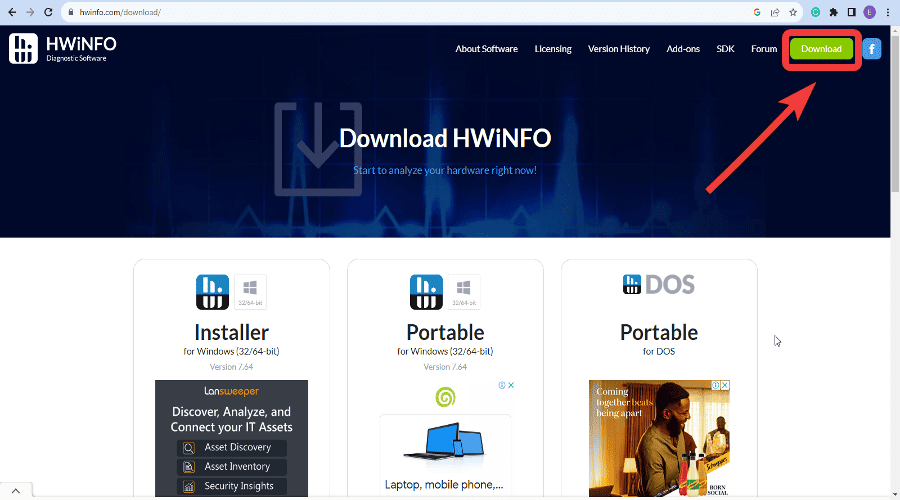The image size is (900, 500).
Task: Click Version 7.64 under Portable for Windows
Action: [445, 367]
